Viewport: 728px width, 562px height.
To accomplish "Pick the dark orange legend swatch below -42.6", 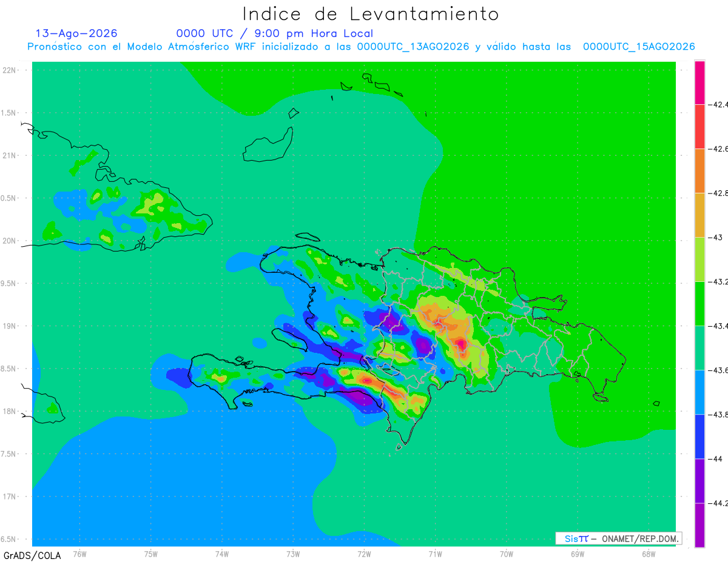I will pyautogui.click(x=700, y=171).
